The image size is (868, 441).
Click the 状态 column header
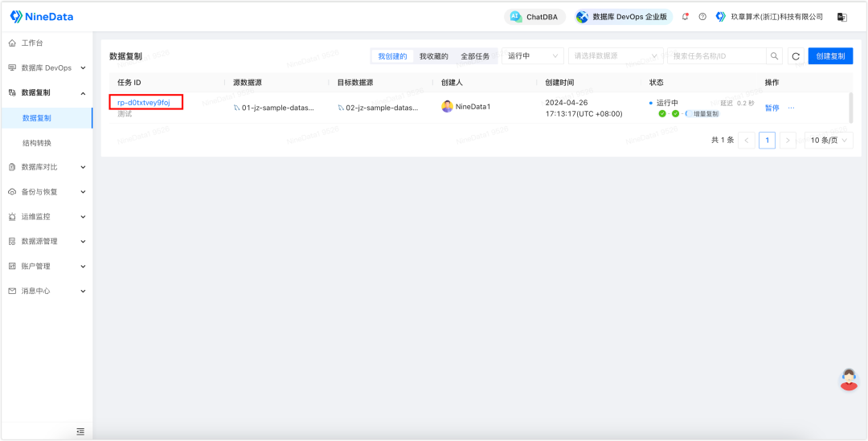point(656,83)
